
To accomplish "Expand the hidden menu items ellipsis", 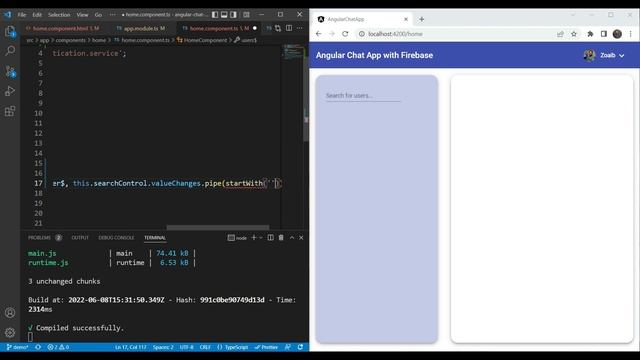I will (113, 15).
